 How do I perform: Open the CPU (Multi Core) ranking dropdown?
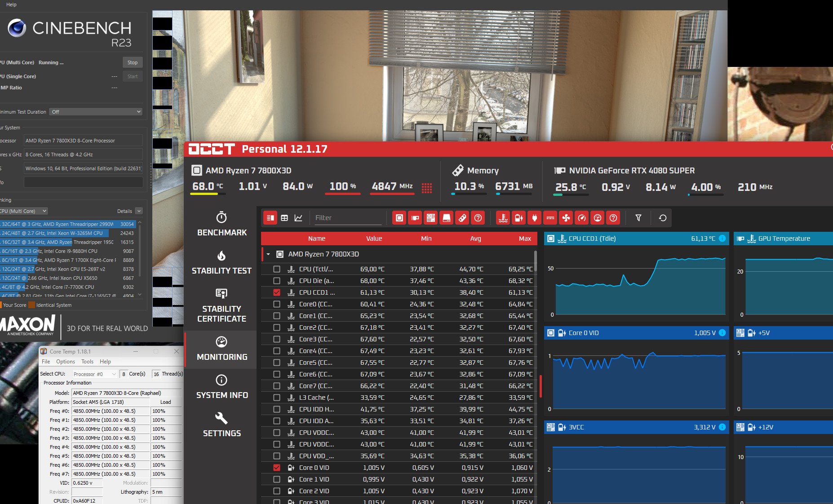coord(24,211)
